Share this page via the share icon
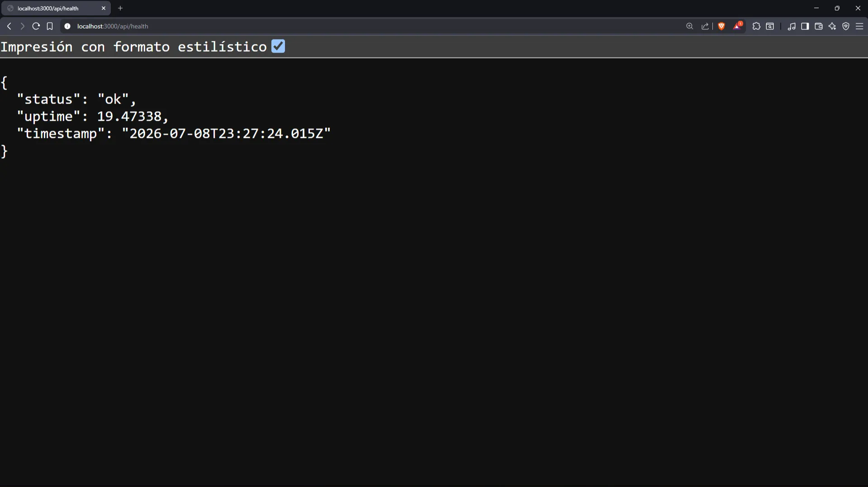 coord(705,26)
